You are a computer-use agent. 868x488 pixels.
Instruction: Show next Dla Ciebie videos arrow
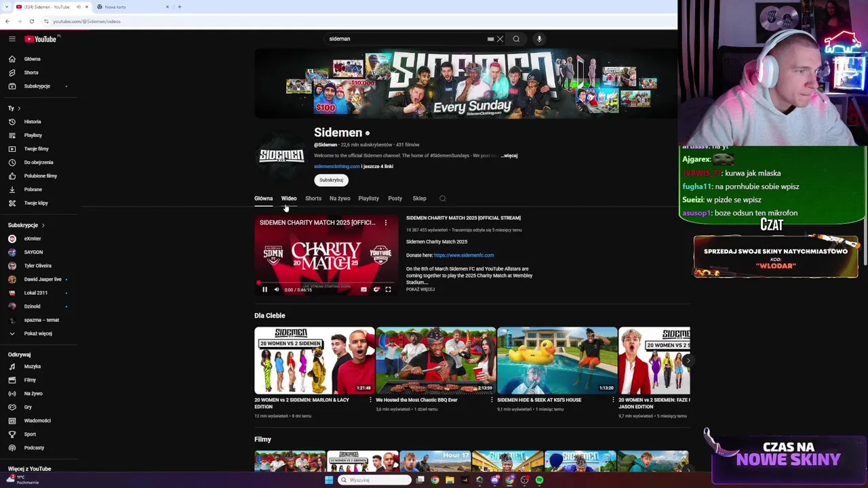(687, 361)
